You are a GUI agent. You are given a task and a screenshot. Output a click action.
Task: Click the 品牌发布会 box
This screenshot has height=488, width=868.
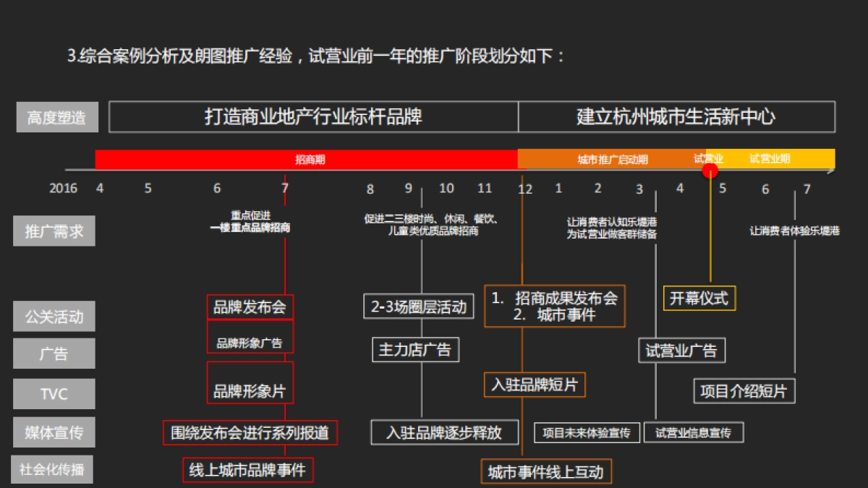tap(250, 307)
